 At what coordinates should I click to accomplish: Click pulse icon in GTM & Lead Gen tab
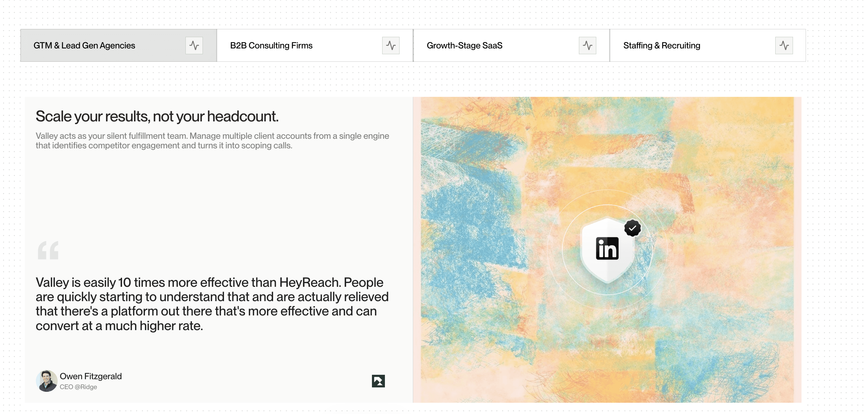point(194,45)
